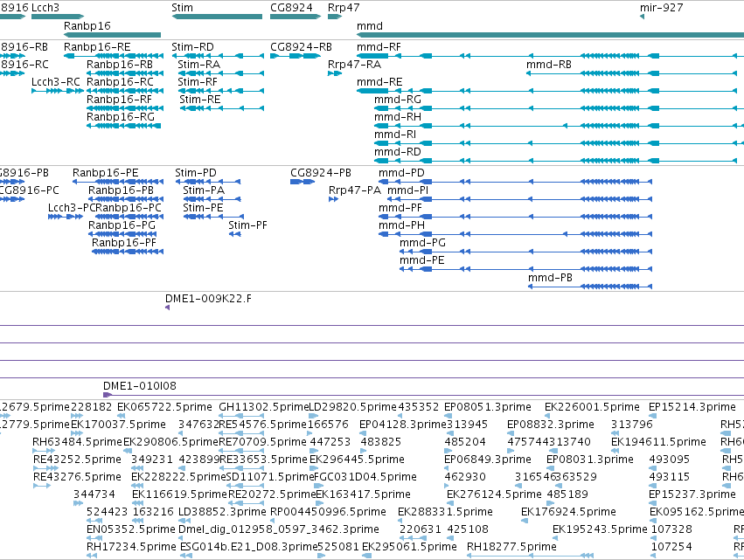This screenshot has width=744, height=560.
Task: Click transcript label mmd-RI
Action: click(395, 135)
